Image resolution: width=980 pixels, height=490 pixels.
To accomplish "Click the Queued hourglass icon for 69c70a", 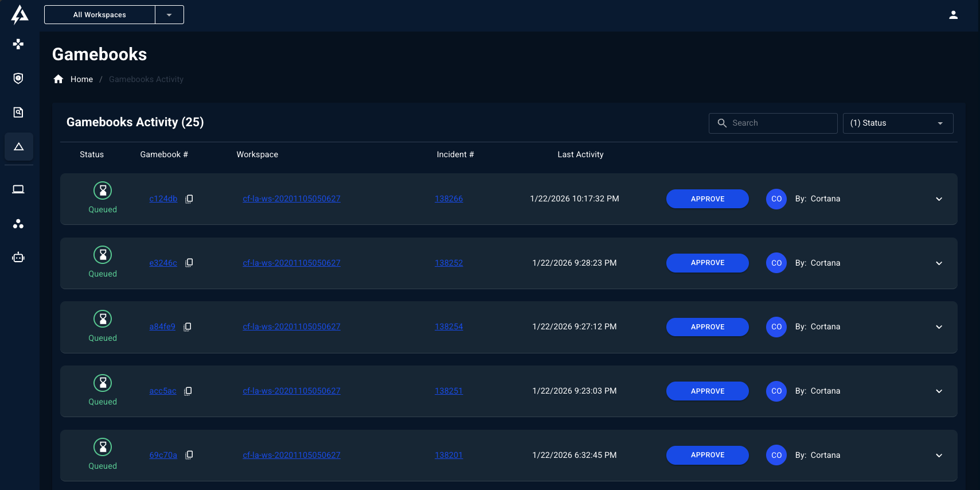I will pyautogui.click(x=103, y=447).
